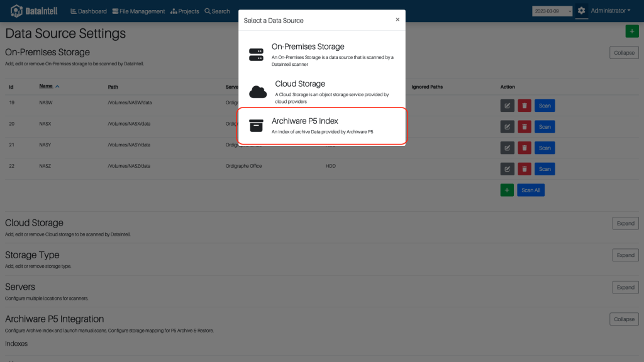Expand the Storage Type section

[625, 255]
